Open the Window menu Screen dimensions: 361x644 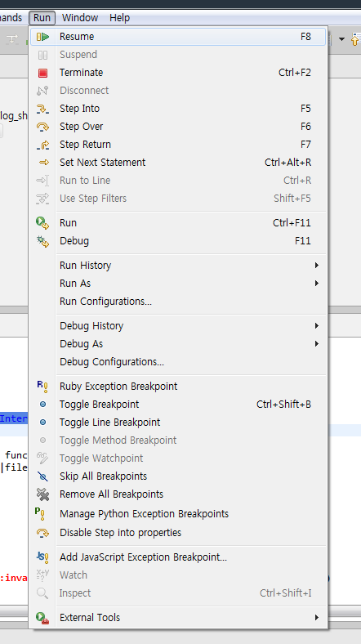coord(80,18)
